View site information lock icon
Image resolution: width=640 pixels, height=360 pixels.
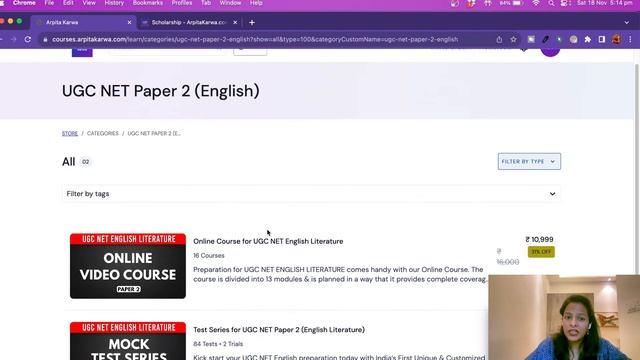pos(45,40)
